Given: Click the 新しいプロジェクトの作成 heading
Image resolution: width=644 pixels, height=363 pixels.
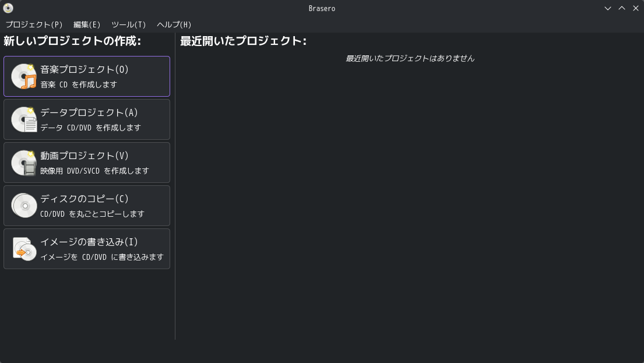Looking at the screenshot, I should pos(72,41).
